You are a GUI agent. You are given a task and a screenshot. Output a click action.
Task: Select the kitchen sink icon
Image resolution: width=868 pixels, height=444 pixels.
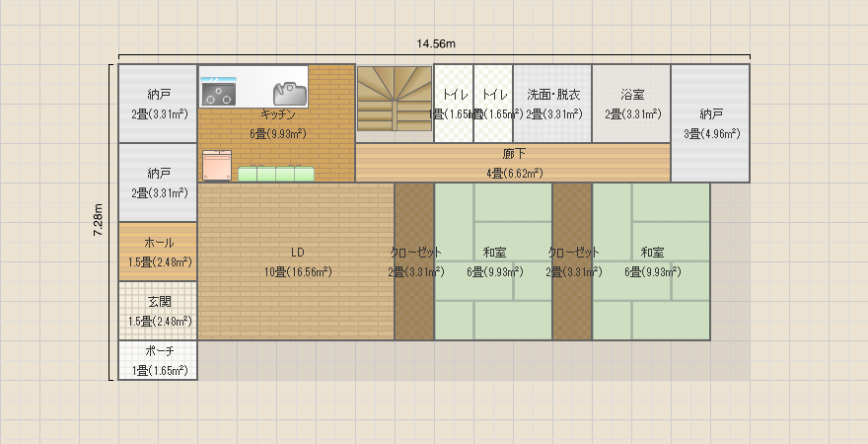click(x=290, y=94)
